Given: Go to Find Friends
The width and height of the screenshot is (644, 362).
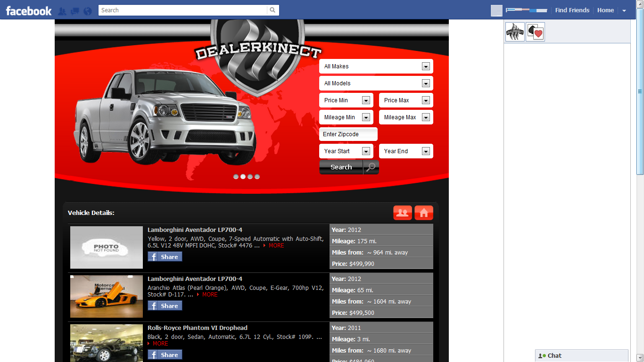Looking at the screenshot, I should click(572, 10).
